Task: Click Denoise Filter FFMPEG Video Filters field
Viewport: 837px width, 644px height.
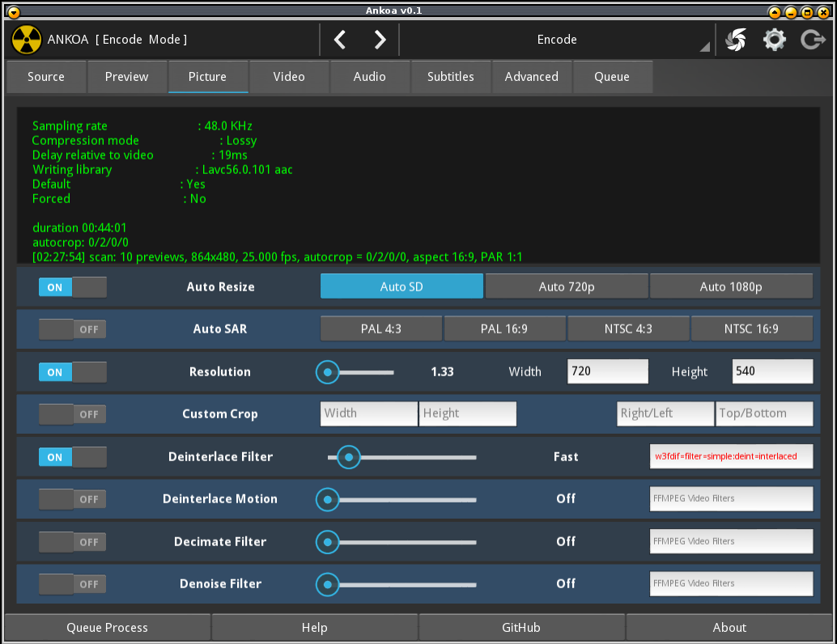Action: [731, 583]
